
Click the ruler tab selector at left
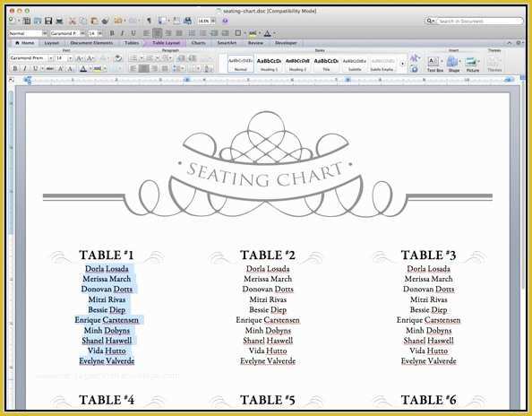(x=11, y=80)
